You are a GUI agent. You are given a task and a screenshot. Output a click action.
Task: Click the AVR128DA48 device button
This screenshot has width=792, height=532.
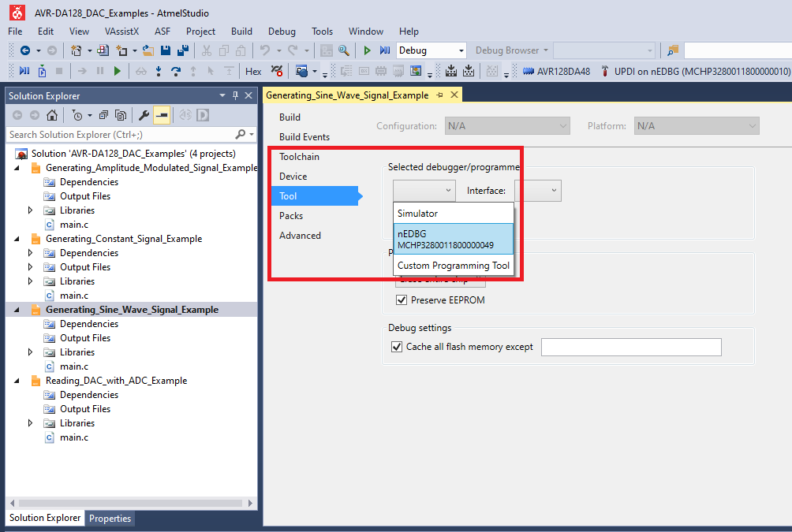click(556, 71)
